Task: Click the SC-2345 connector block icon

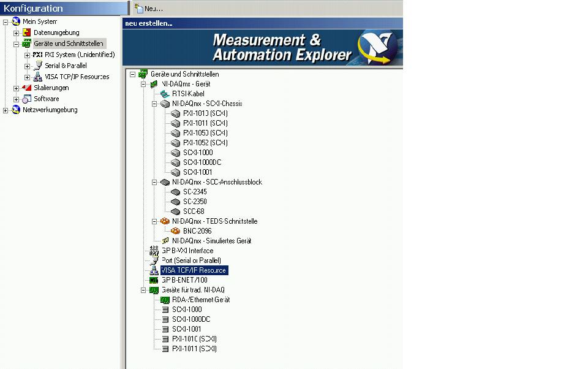Action: coord(176,192)
